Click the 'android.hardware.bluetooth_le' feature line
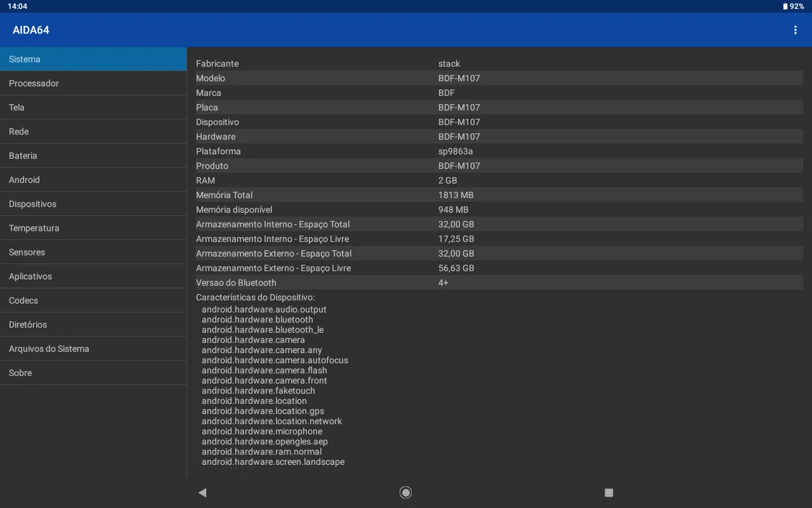Screen dimensions: 812x508 click(x=263, y=330)
